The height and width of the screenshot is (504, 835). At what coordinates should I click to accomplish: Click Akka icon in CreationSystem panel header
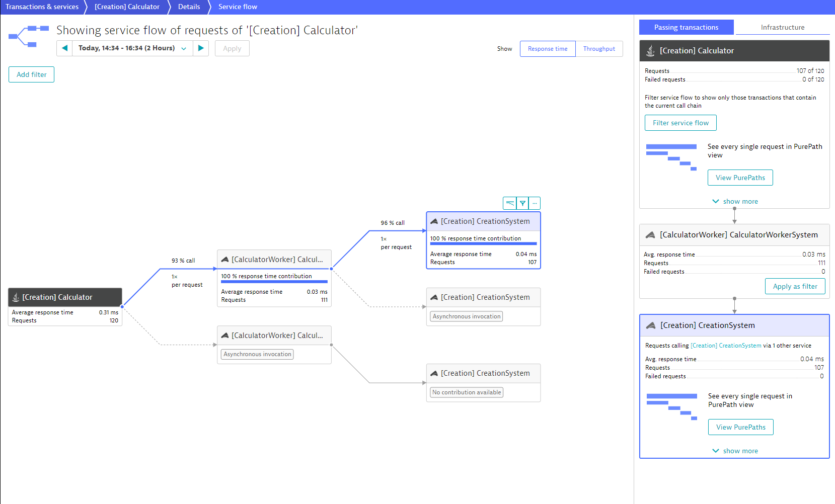(651, 325)
